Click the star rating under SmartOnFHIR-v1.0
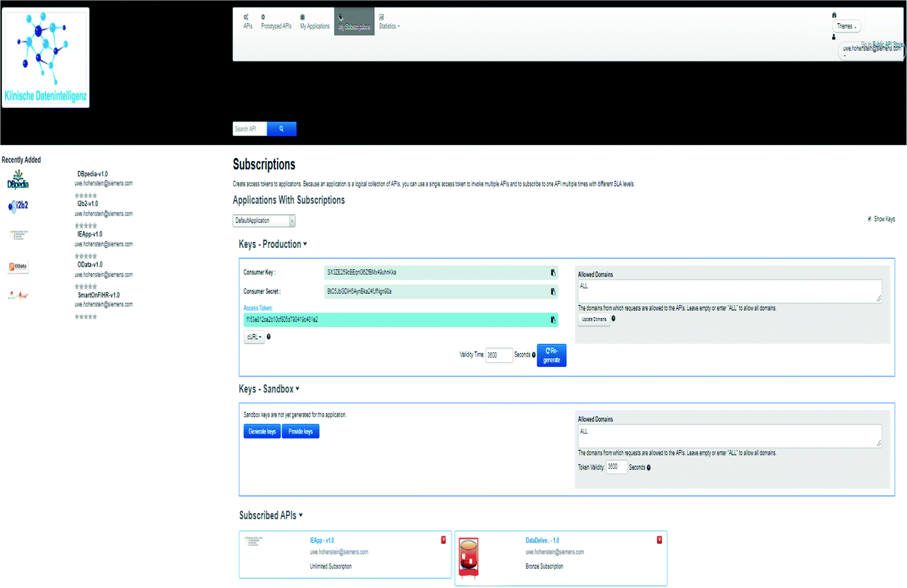This screenshot has height=588, width=907. pos(86,317)
